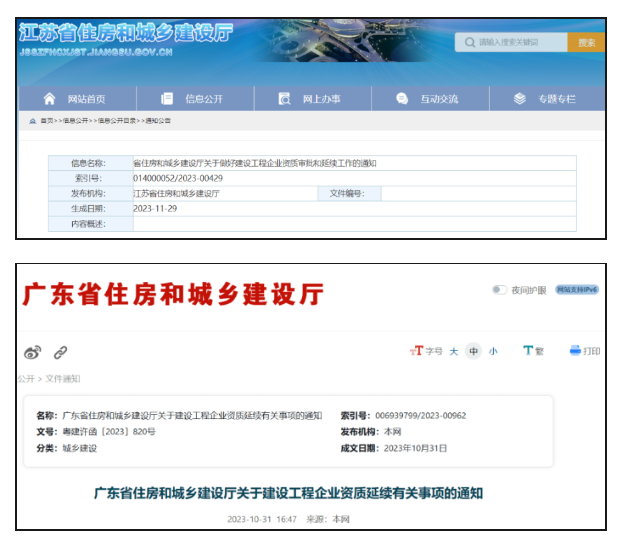Click the 首页 breadcrumb link
Viewport: 624px width, 547px height.
[47, 121]
